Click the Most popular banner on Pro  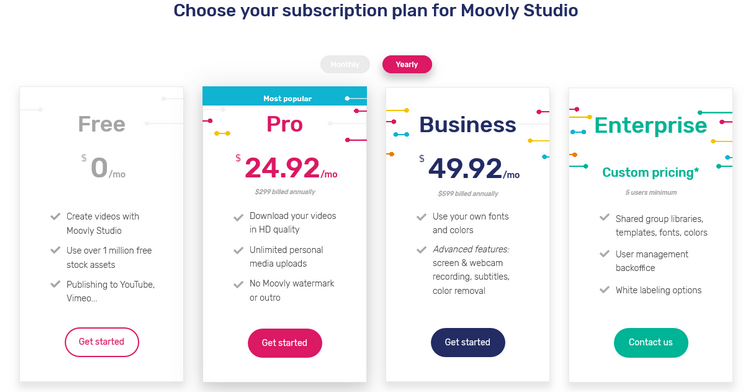click(285, 96)
